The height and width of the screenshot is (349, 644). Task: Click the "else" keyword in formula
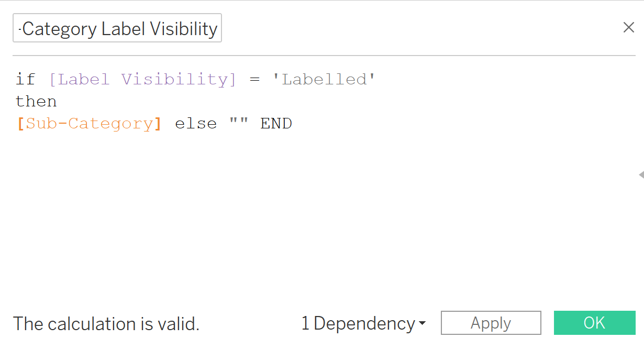click(195, 124)
